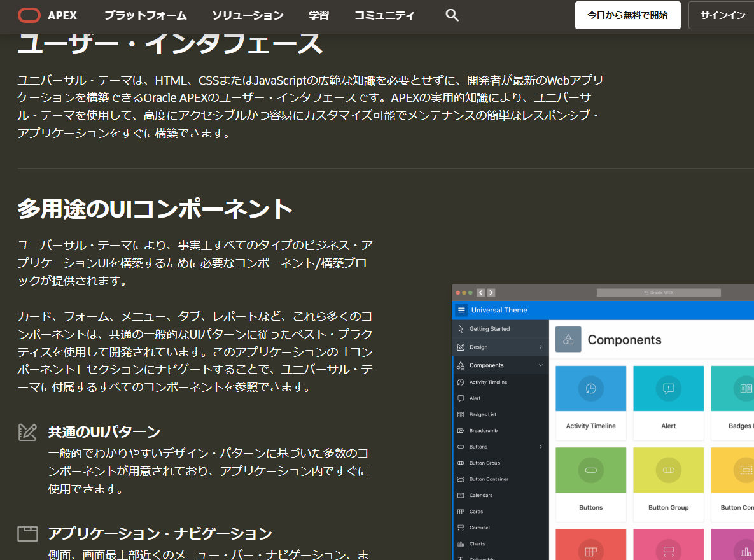754x560 pixels.
Task: Click browser back arrow in mockup window
Action: 480,293
